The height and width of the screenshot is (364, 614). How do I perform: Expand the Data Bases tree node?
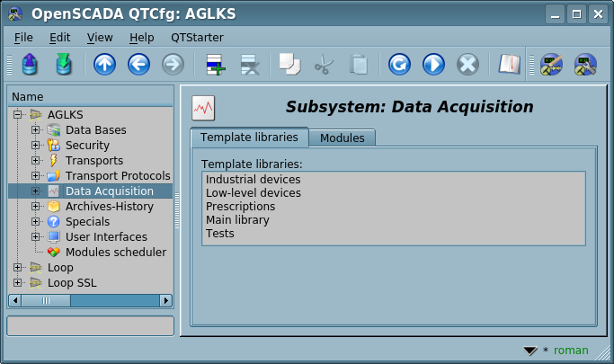click(x=36, y=130)
